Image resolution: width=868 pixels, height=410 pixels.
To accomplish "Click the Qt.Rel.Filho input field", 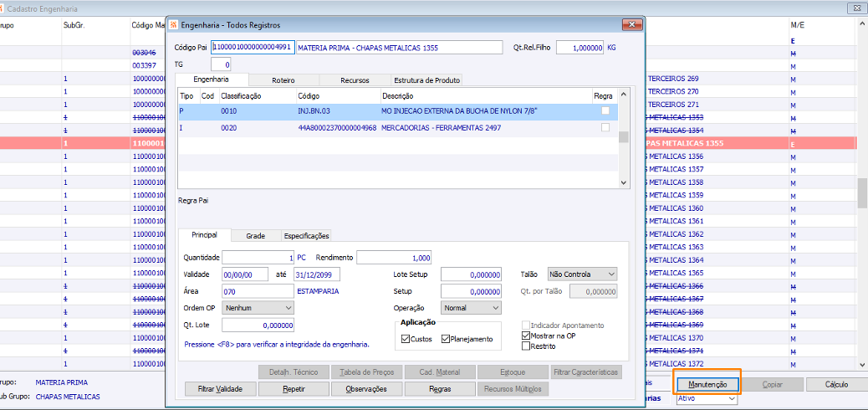I will tap(580, 48).
